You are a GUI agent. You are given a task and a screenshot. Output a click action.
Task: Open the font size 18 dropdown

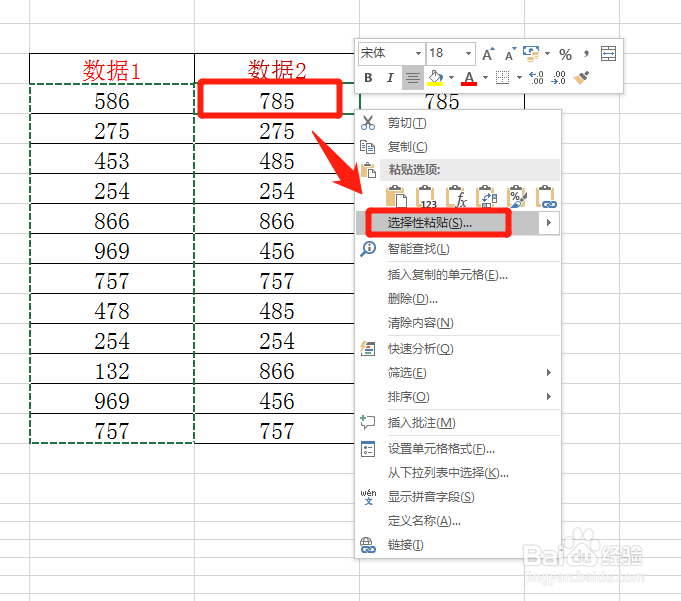[x=468, y=54]
